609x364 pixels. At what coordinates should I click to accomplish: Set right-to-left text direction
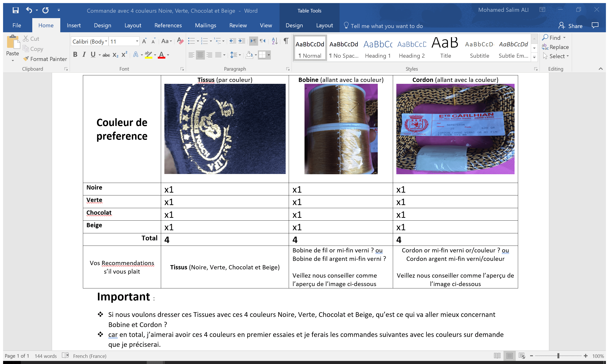(262, 41)
